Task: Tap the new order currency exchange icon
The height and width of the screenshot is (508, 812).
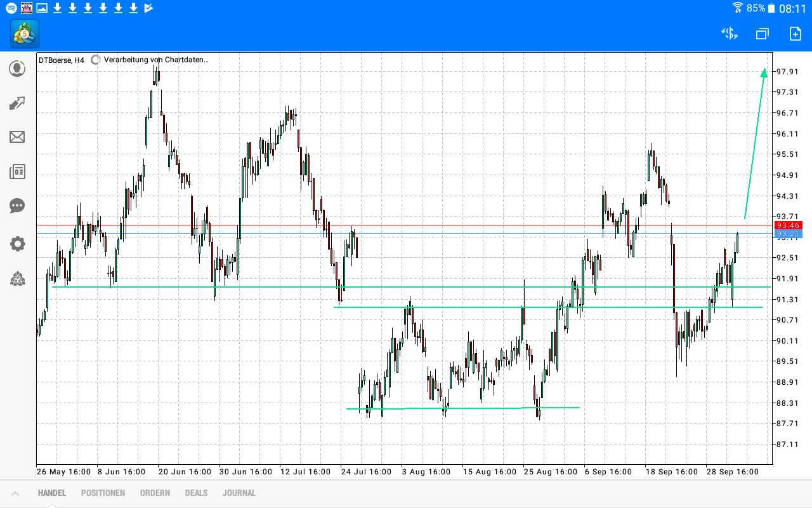Action: (x=729, y=34)
